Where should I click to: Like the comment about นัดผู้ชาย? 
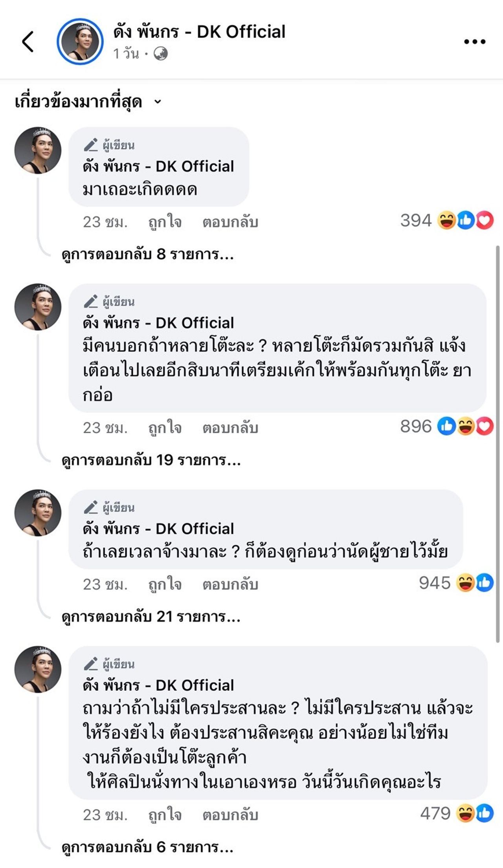click(165, 585)
